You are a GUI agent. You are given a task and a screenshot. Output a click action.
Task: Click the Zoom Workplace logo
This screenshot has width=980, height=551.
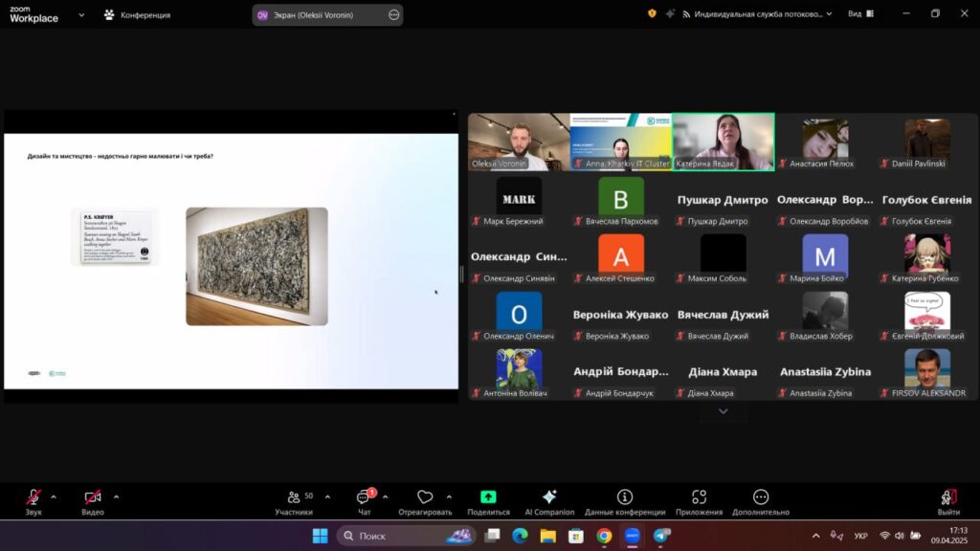pos(34,14)
